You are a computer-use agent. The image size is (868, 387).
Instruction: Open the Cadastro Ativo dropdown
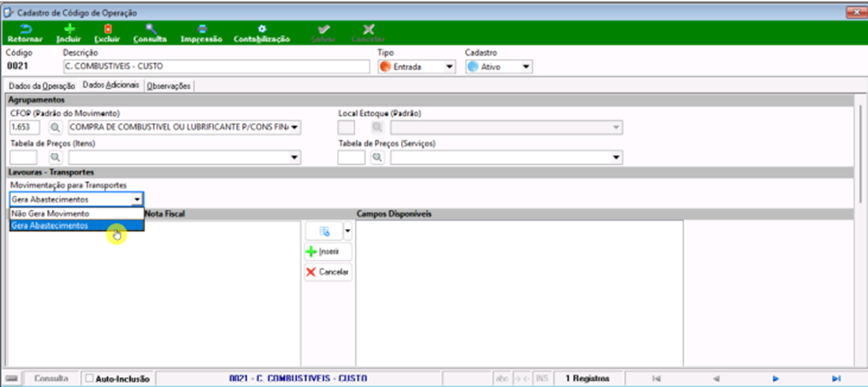pyautogui.click(x=527, y=67)
